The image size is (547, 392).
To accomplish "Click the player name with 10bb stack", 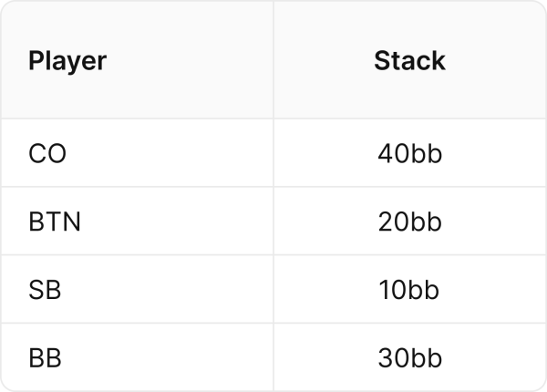I will [x=46, y=290].
